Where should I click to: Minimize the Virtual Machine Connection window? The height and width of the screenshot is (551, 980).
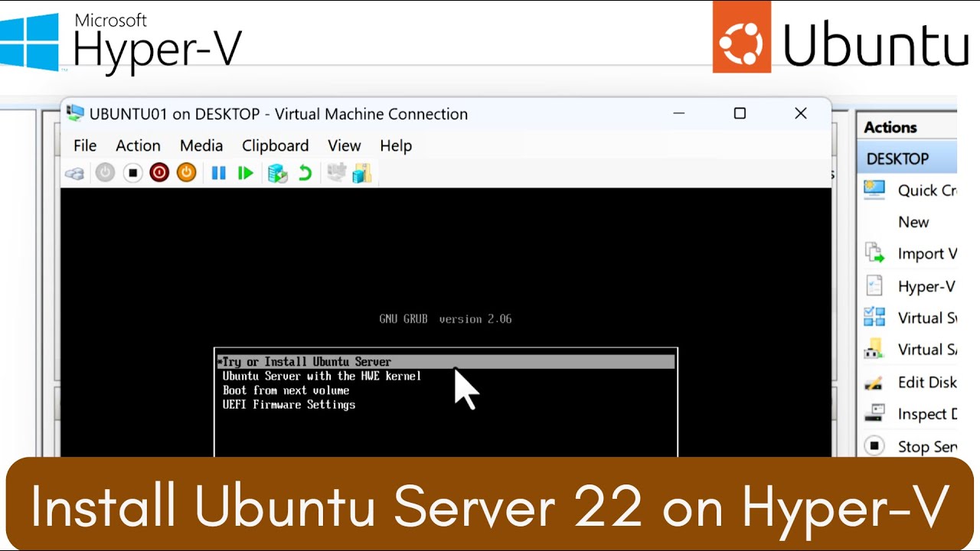pyautogui.click(x=678, y=113)
